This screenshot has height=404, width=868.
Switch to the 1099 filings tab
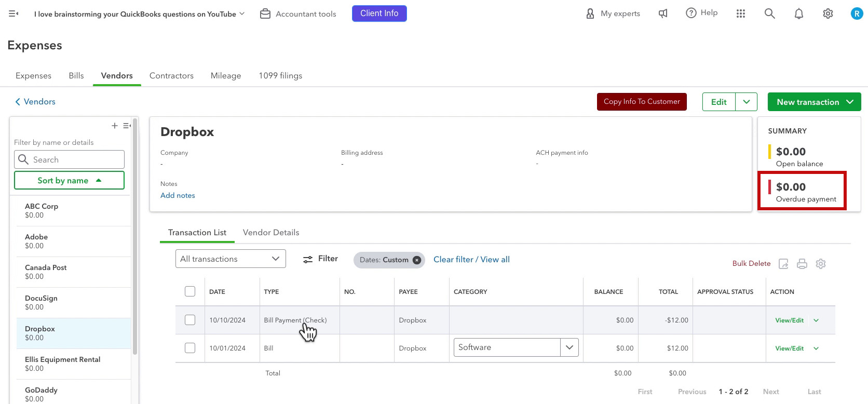click(x=280, y=76)
